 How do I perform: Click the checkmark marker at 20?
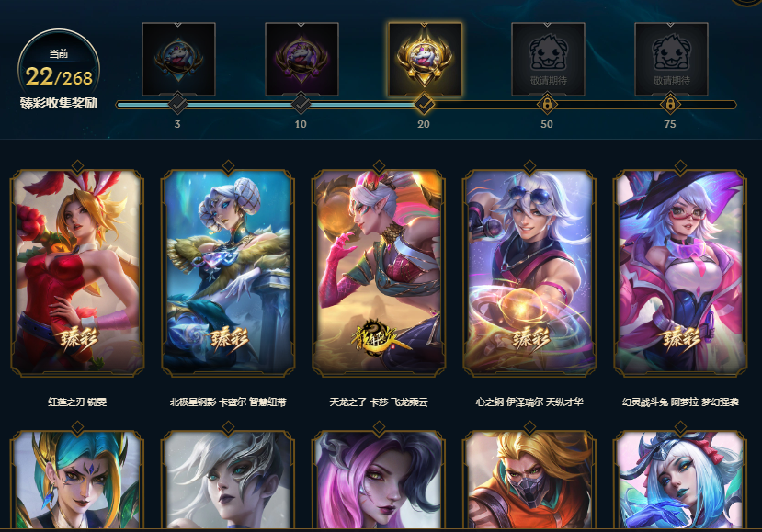pos(424,104)
